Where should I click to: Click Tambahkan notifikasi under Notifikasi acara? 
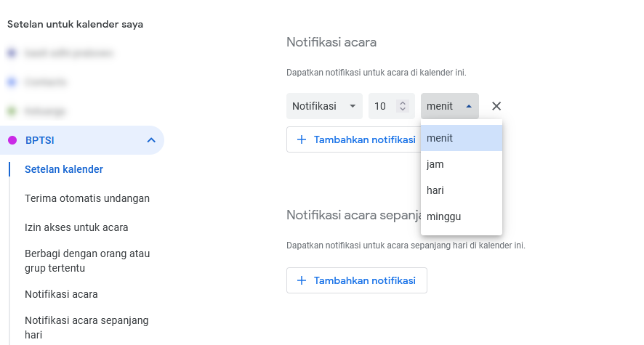(x=353, y=139)
